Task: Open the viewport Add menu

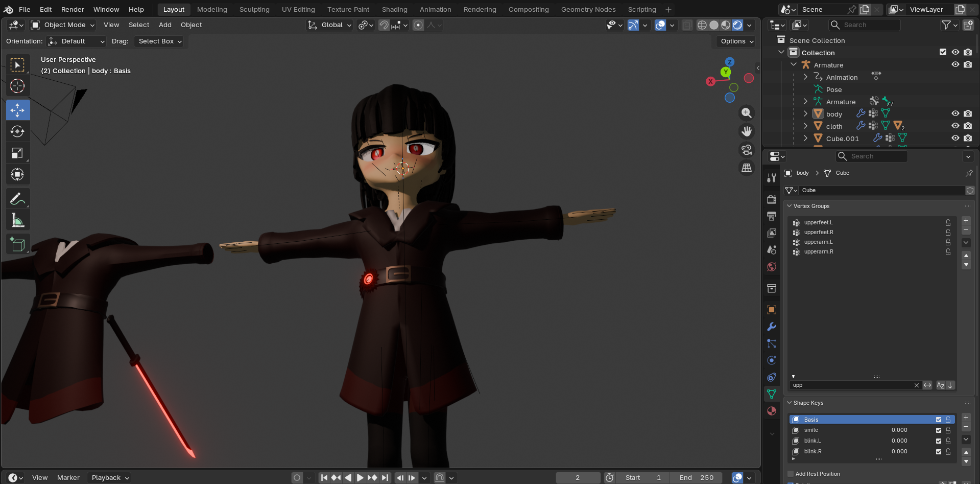Action: tap(165, 25)
